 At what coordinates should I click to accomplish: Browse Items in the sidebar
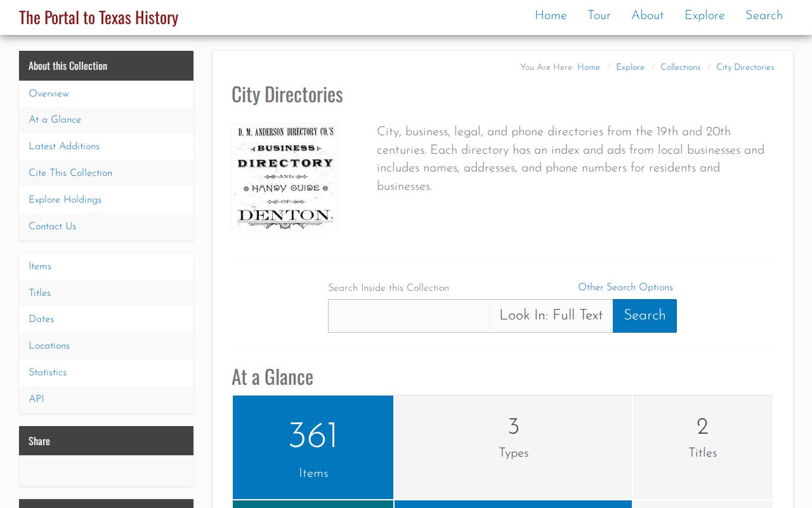[x=106, y=266]
